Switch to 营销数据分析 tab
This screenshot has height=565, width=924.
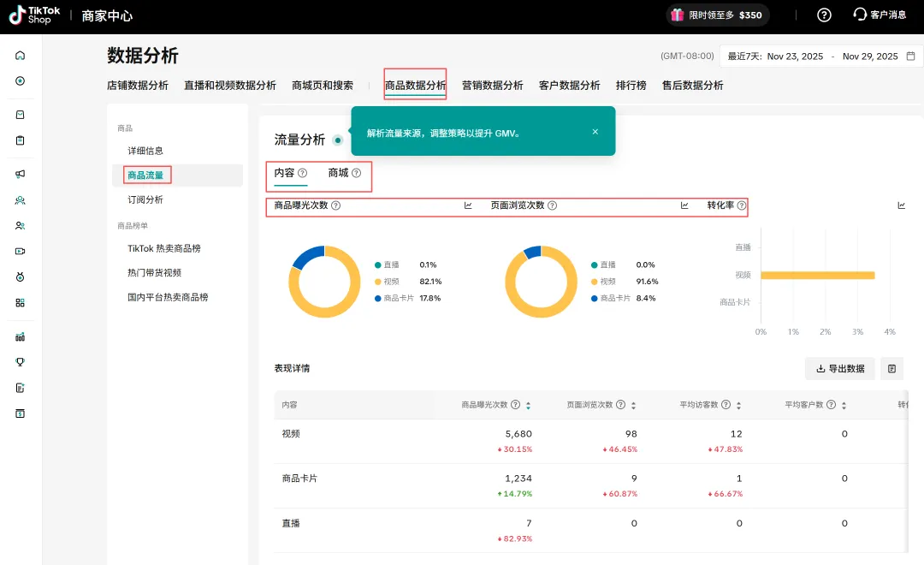[492, 86]
